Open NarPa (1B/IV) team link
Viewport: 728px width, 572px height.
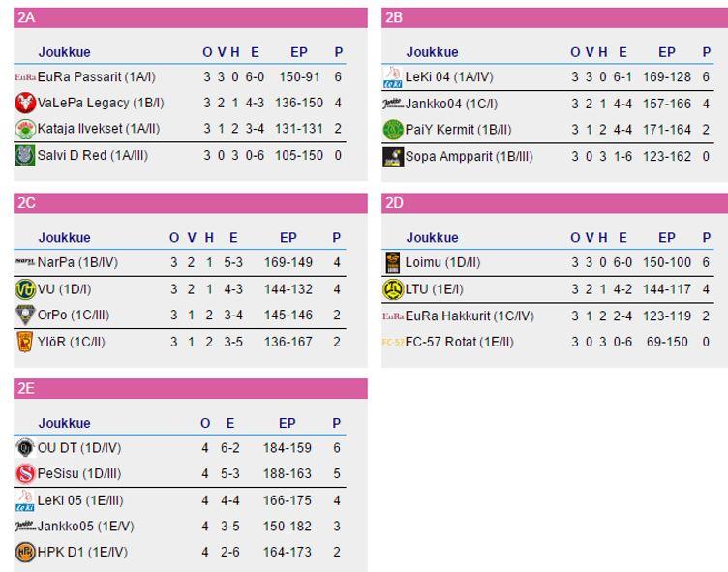pos(78,262)
